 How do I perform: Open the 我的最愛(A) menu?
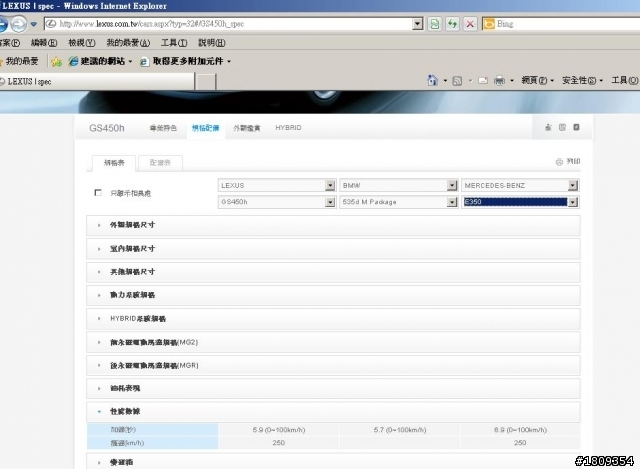pos(128,43)
